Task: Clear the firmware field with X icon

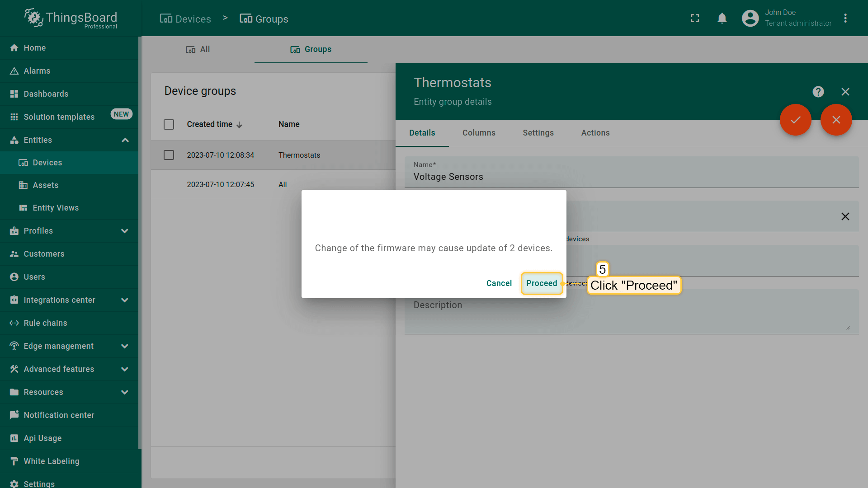Action: (x=845, y=216)
